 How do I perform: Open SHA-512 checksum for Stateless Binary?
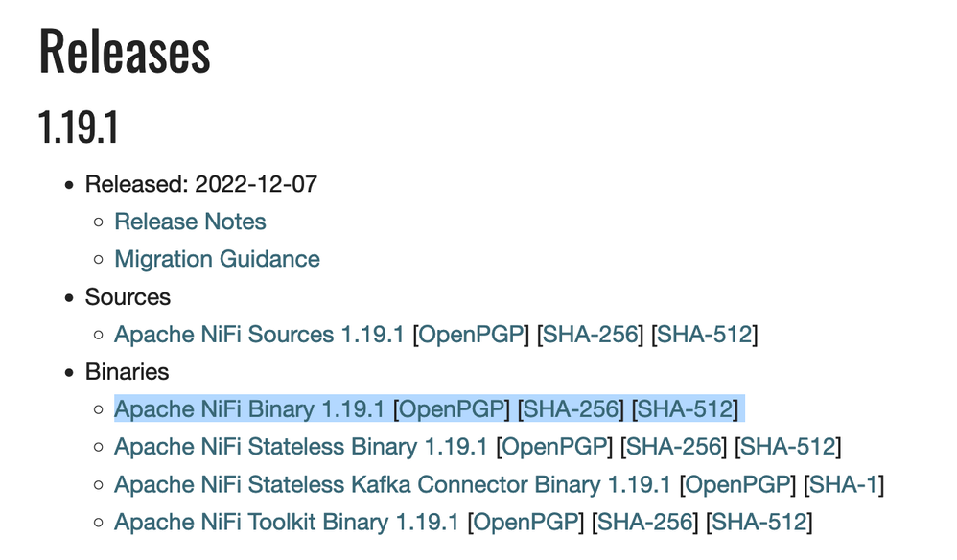789,447
